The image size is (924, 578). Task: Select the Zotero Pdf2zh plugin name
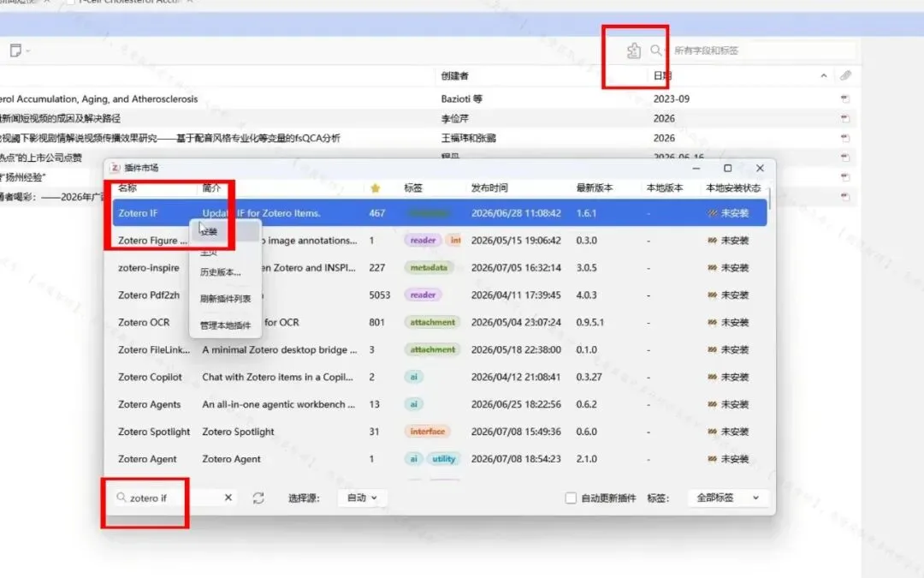(149, 295)
